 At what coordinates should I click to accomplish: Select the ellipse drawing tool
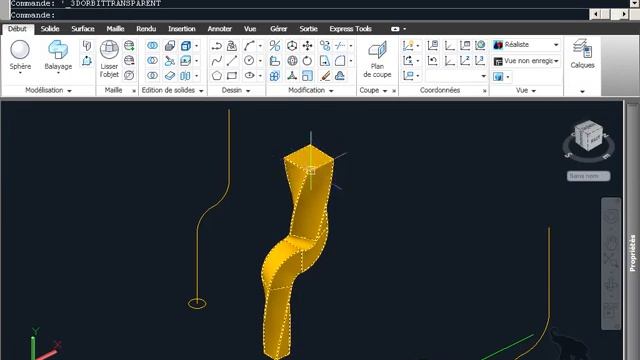249,76
